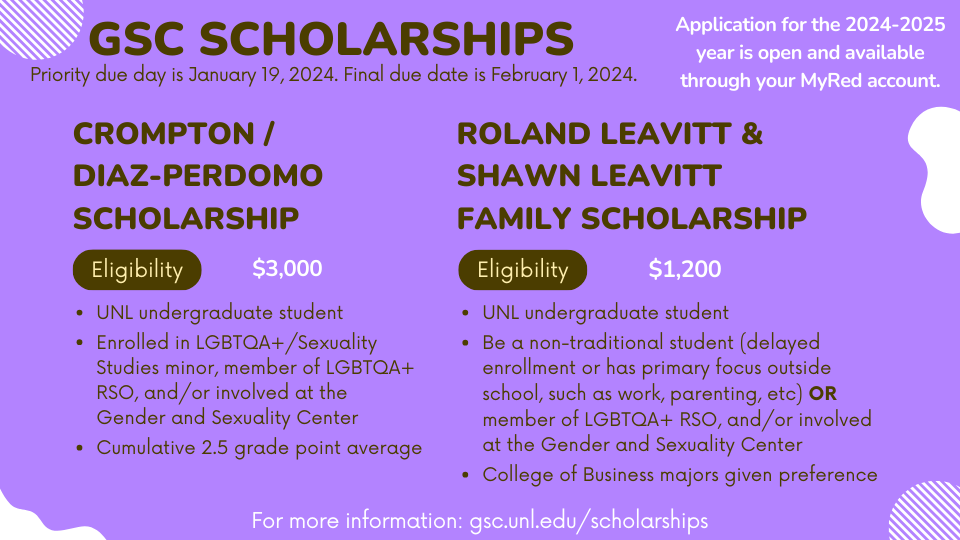The height and width of the screenshot is (540, 960).
Task: Click the Cumulative 2.5 grade point average bullet
Action: 259,447
